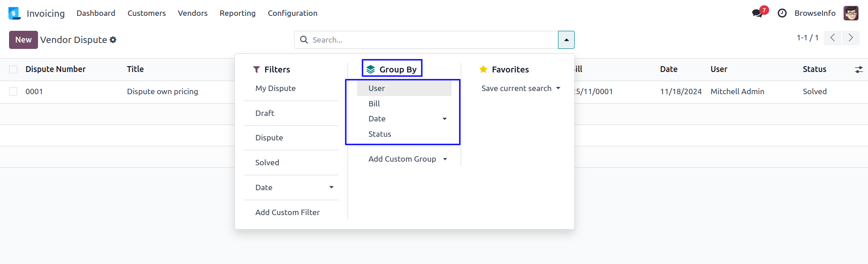The width and height of the screenshot is (868, 264).
Task: Expand the Date group-by option arrow
Action: [x=444, y=119]
